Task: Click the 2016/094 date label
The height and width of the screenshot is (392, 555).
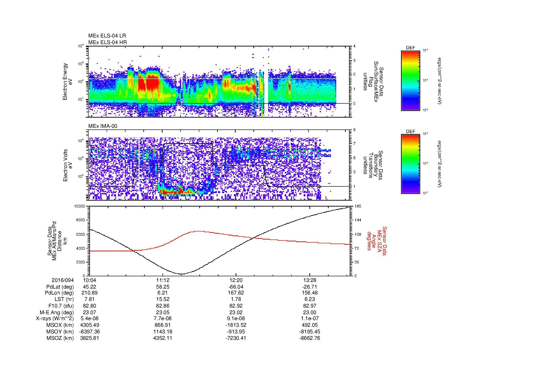Action: pos(63,280)
